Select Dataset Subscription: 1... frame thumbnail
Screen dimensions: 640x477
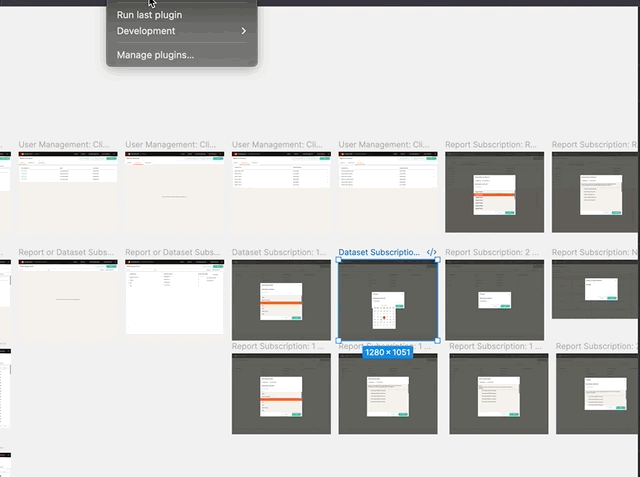(281, 300)
